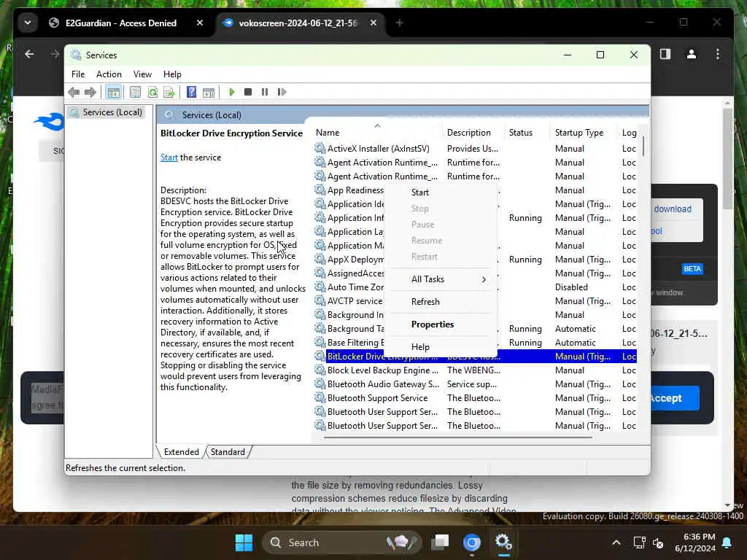The image size is (747, 560).
Task: Open the Windows Start button
Action: [x=244, y=542]
